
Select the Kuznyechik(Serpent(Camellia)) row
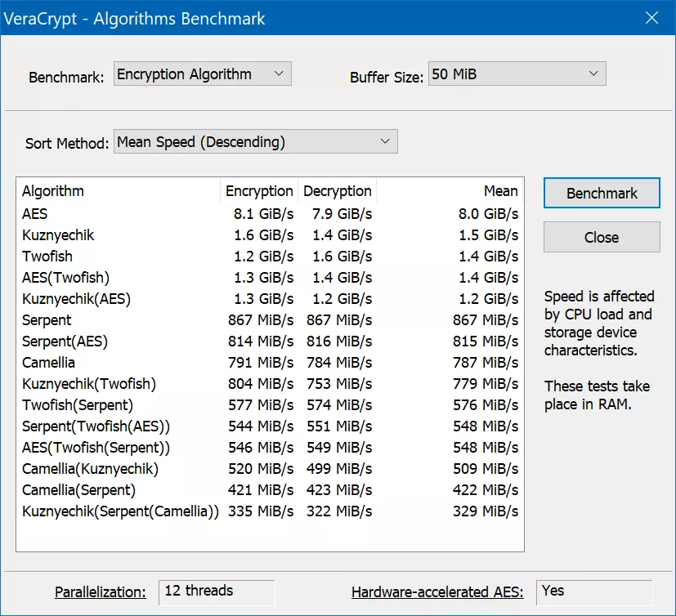(270, 511)
